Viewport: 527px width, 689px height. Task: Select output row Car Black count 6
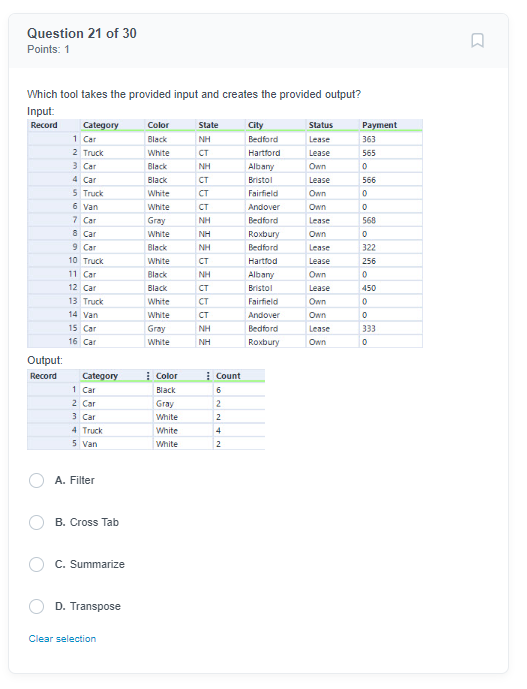point(146,390)
